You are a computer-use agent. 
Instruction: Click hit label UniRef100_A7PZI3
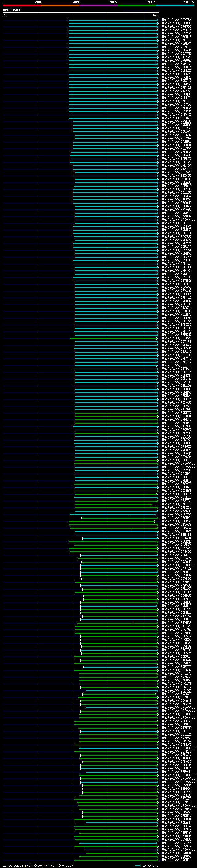[177, 40]
